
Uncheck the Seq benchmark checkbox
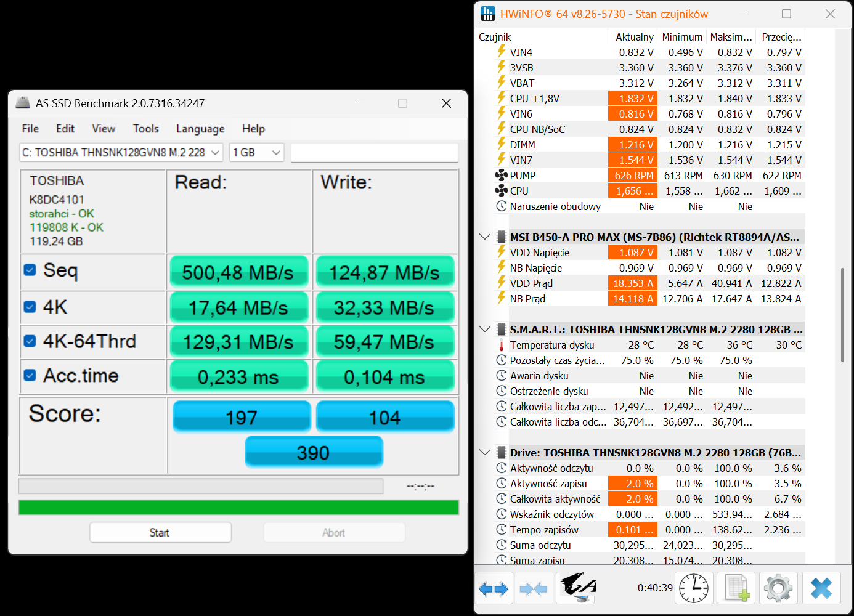tap(30, 270)
